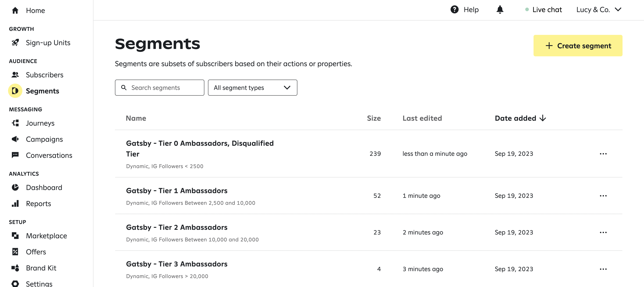Screen dimensions: 644x287
Task: Select Marketplace under Setup section
Action: coord(47,235)
